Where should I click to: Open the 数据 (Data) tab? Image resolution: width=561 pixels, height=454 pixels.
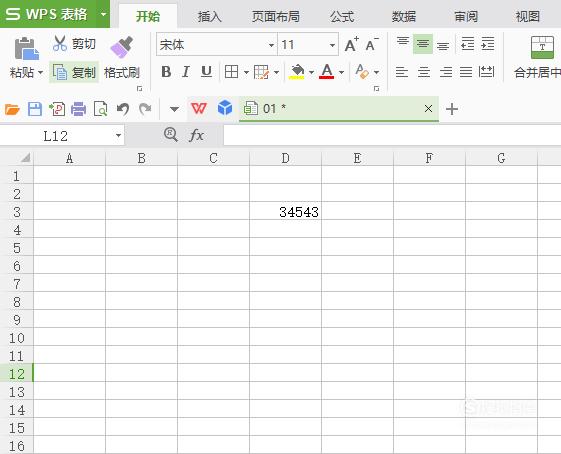coord(404,16)
